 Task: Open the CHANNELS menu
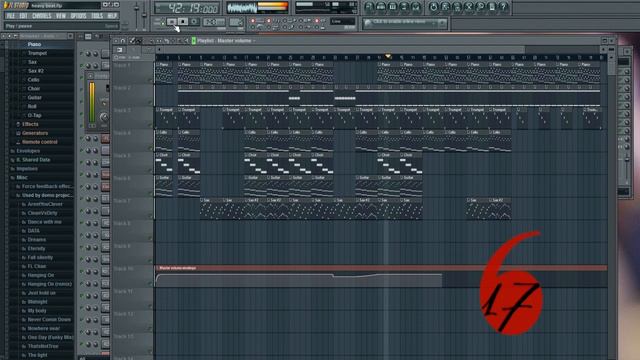pos(42,16)
